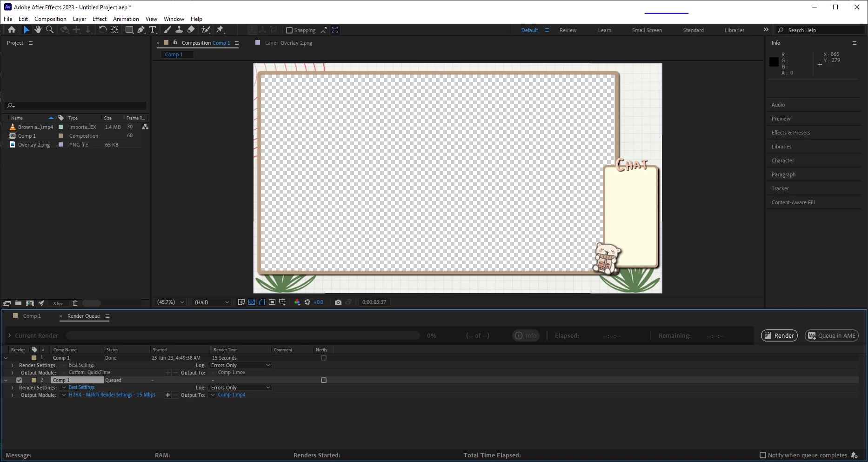Switch to Layer Overlay 2.png tab

pyautogui.click(x=288, y=43)
